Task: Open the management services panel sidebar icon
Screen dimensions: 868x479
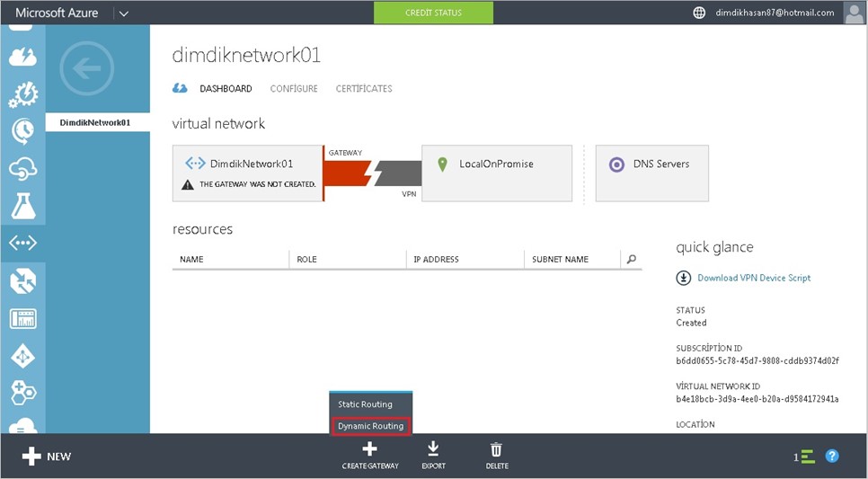Action: pos(22,319)
